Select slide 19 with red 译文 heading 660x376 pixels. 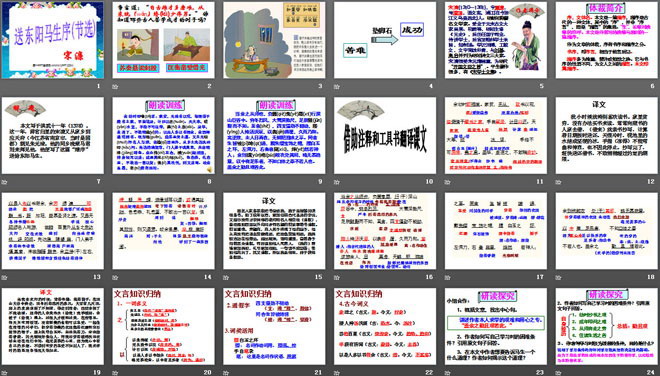point(53,326)
